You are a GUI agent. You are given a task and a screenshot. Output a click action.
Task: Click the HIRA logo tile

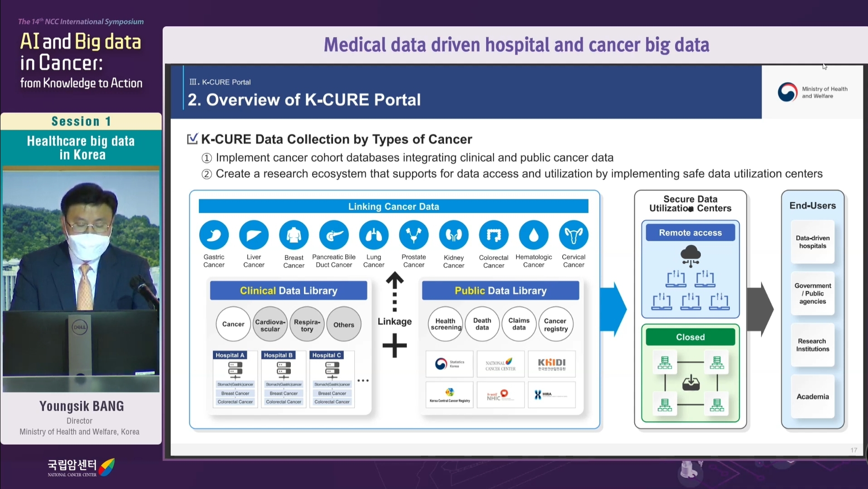[x=551, y=395]
